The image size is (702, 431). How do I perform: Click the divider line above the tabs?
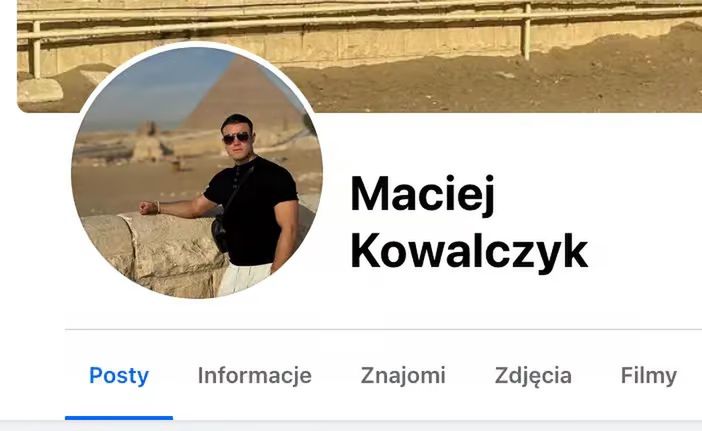[x=383, y=329]
